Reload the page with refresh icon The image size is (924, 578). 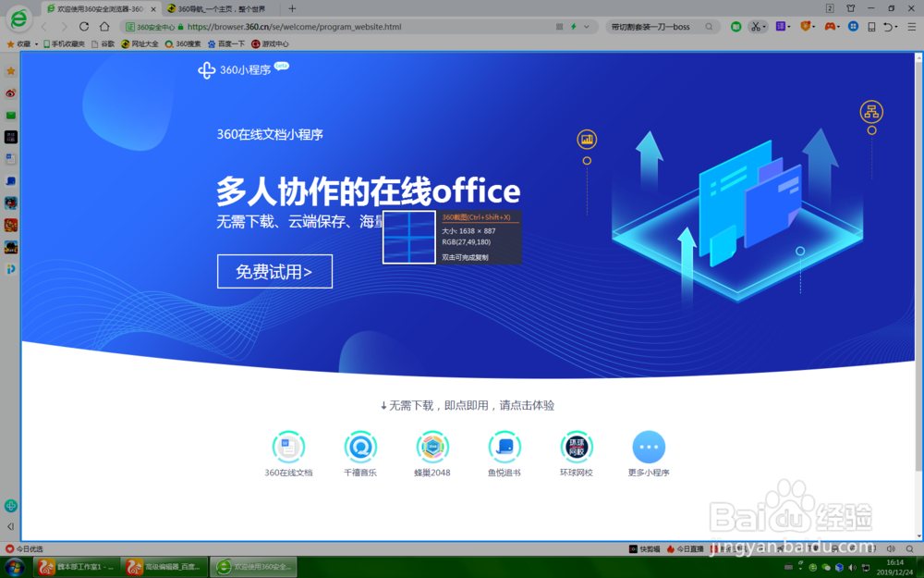pos(84,27)
